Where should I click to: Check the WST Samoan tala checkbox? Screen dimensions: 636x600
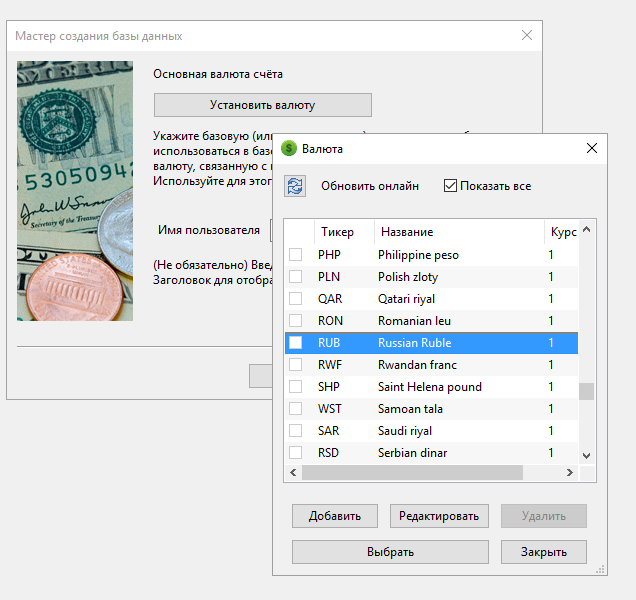click(295, 408)
